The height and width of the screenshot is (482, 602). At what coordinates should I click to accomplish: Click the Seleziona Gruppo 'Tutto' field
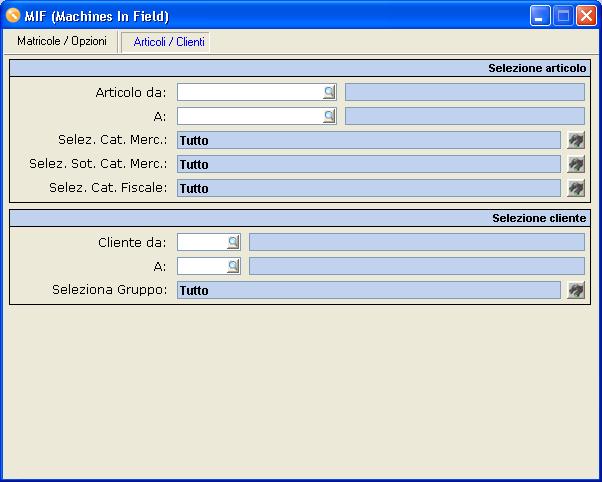click(368, 290)
